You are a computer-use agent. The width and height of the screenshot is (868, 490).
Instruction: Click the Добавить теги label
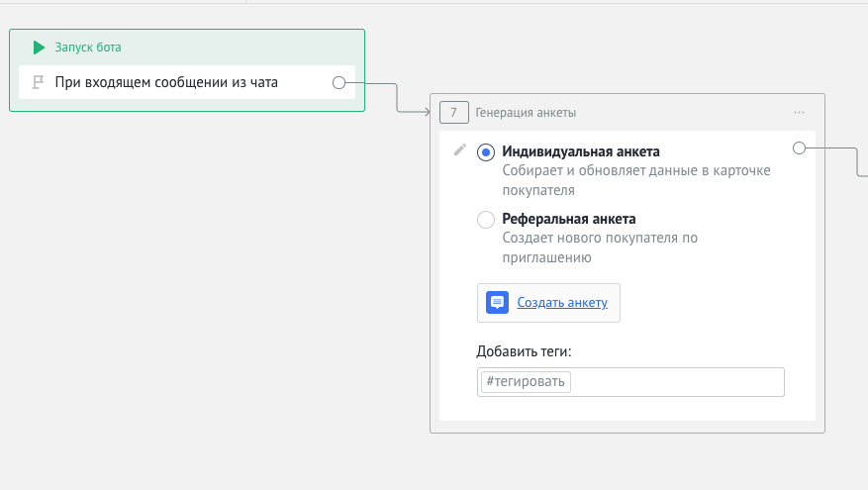525,351
